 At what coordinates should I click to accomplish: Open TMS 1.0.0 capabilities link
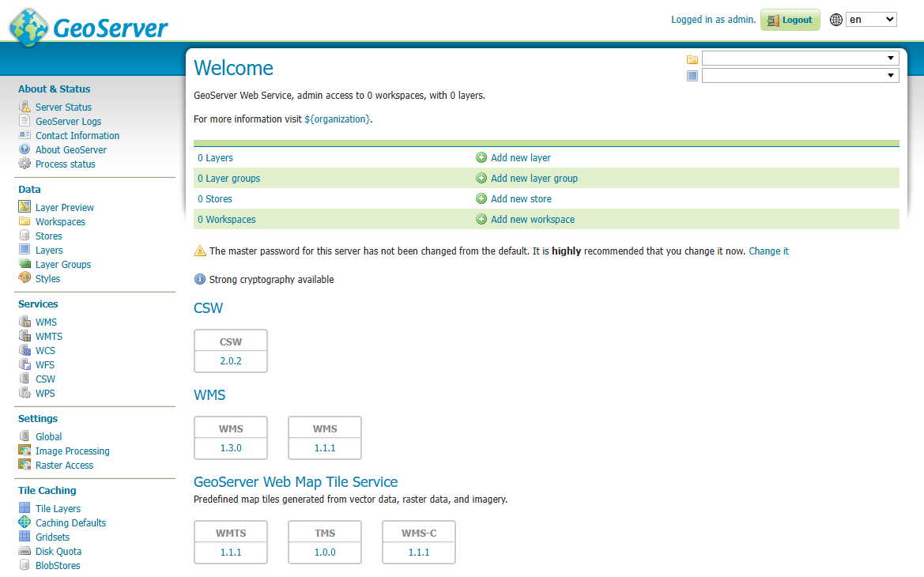(325, 552)
